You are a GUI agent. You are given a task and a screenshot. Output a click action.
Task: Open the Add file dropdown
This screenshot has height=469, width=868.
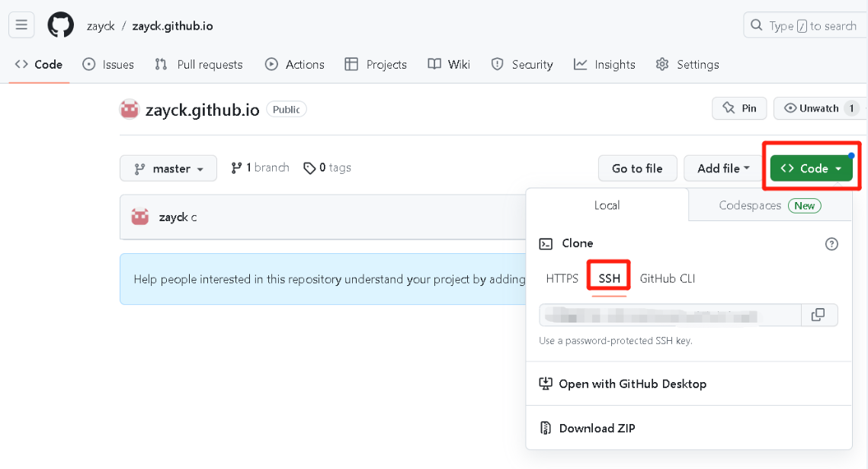(723, 169)
